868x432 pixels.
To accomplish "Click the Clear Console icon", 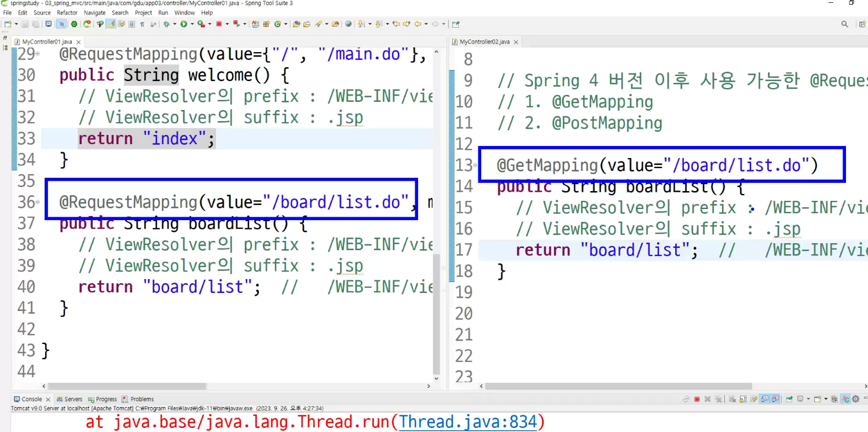I will coord(732,399).
